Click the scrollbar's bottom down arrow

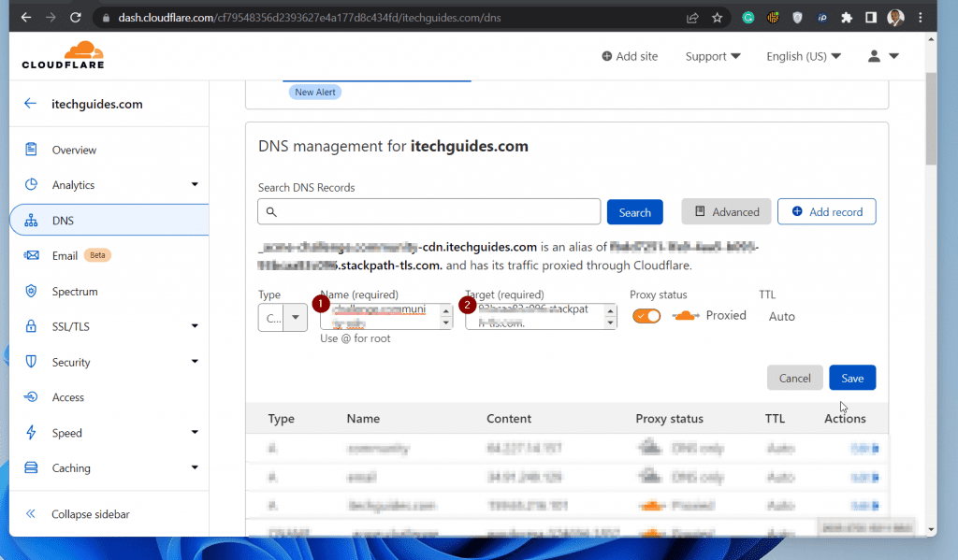[931, 529]
